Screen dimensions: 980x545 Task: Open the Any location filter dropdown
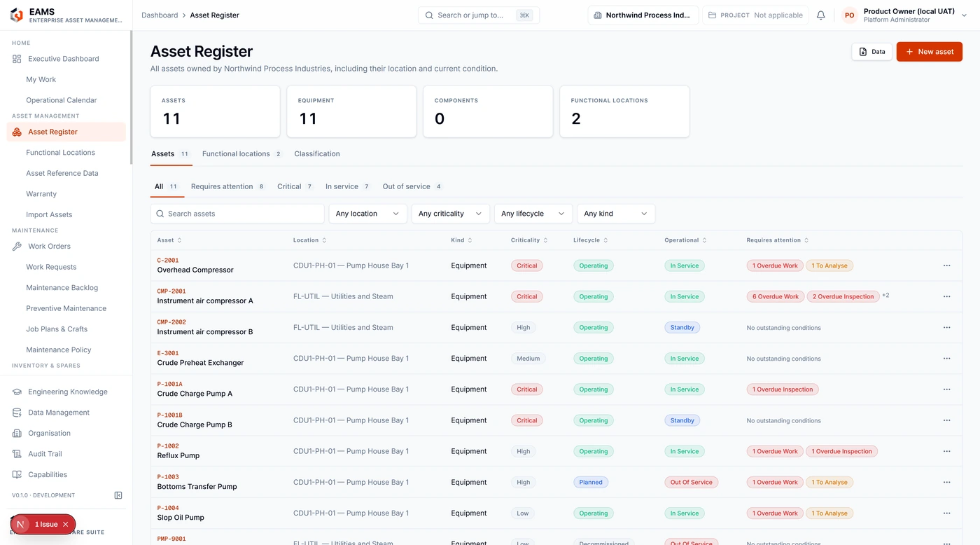[367, 214]
